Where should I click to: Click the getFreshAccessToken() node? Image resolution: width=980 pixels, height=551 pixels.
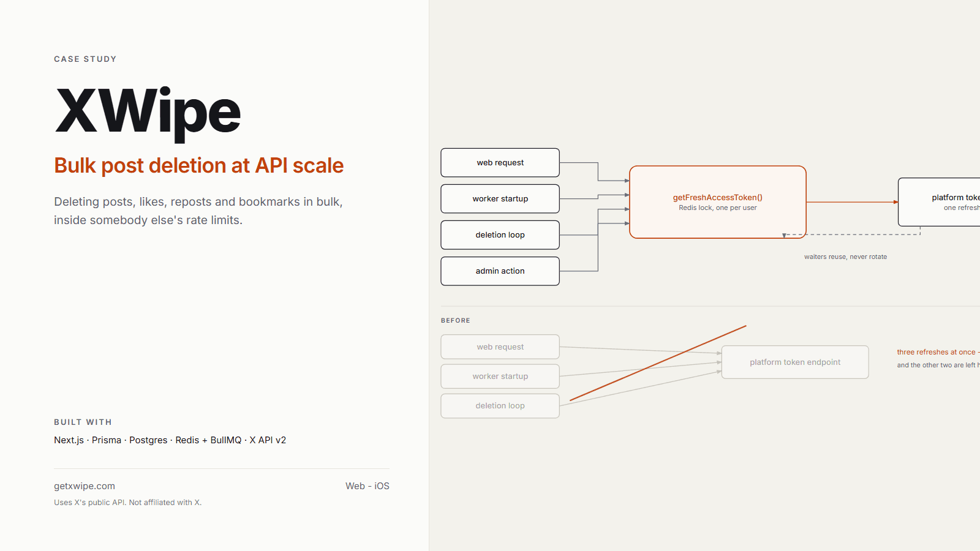[718, 202]
